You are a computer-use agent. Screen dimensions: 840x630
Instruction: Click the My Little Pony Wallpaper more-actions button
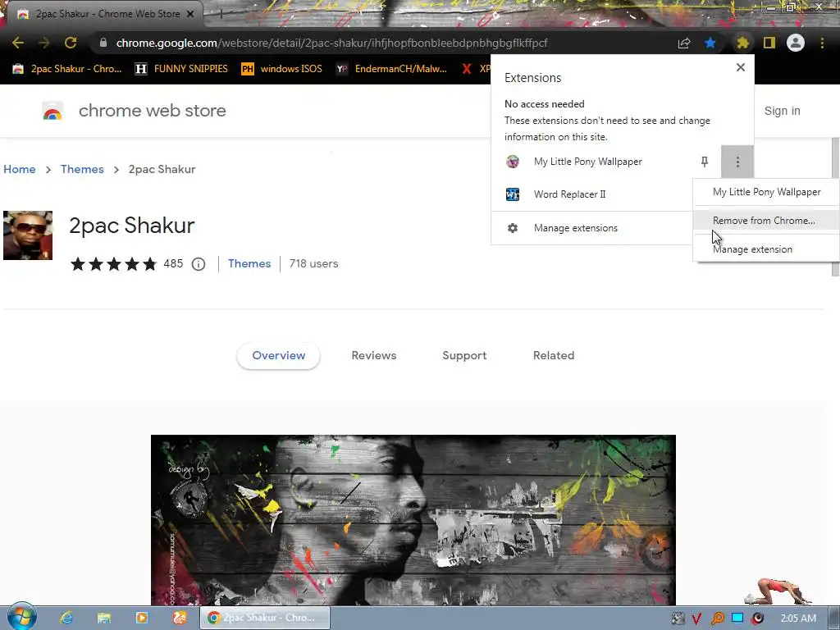coord(737,162)
